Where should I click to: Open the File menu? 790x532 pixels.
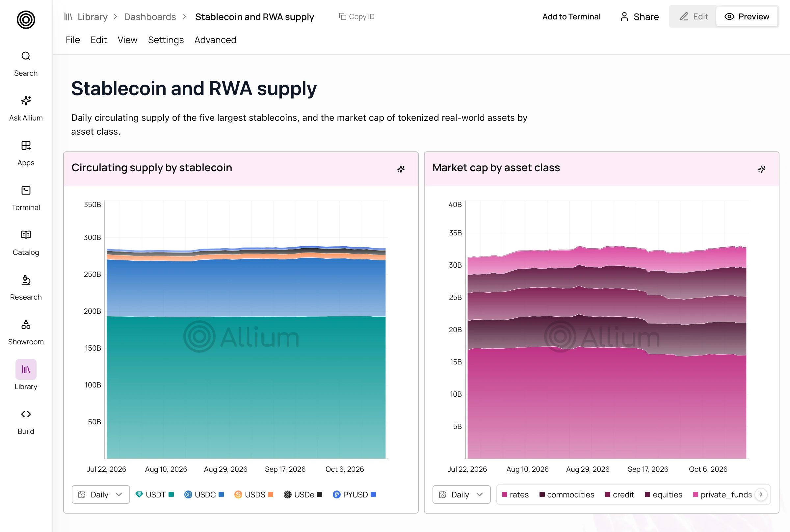pyautogui.click(x=73, y=40)
